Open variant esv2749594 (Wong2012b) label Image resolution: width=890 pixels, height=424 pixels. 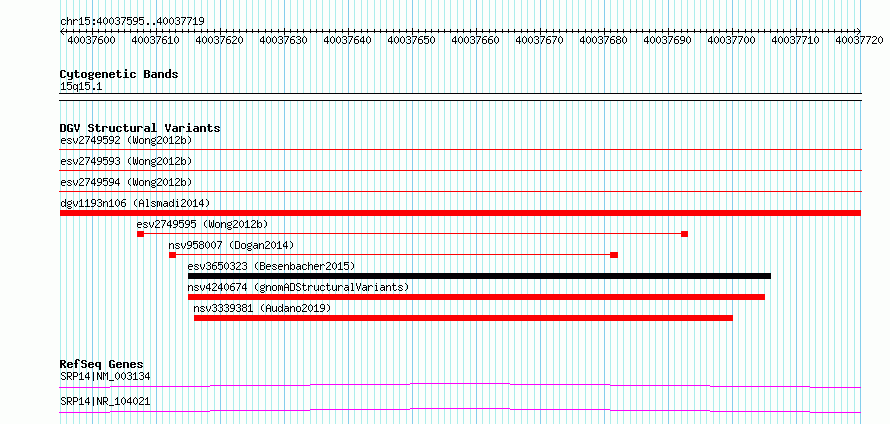point(126,182)
